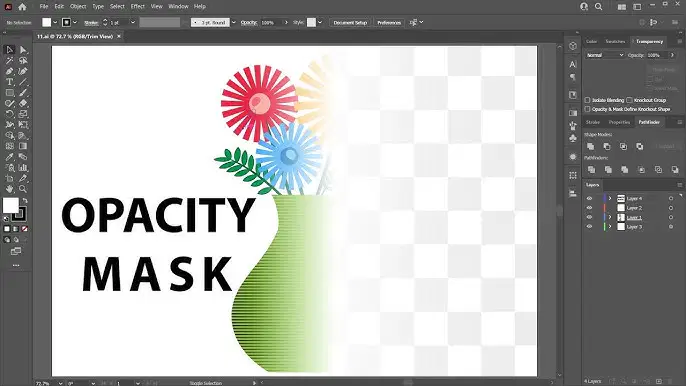The image size is (686, 386).
Task: Open the Effect menu
Action: [x=137, y=7]
